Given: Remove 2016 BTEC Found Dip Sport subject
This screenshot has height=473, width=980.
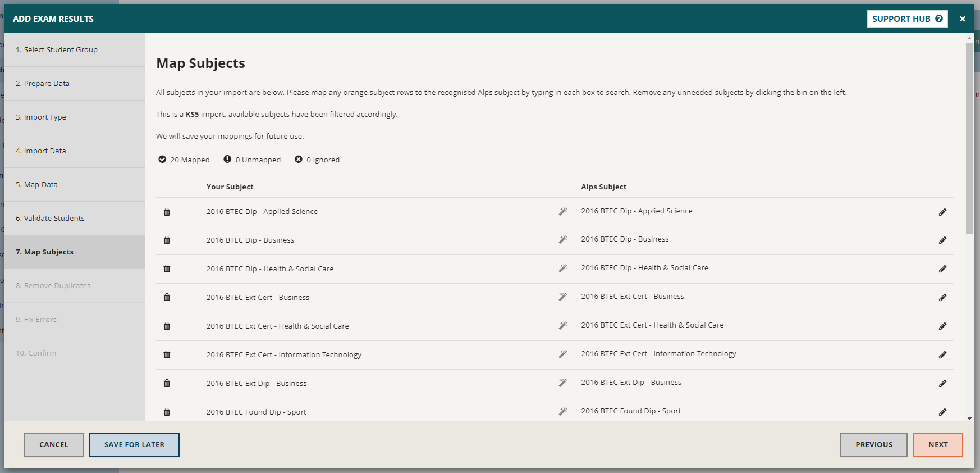Looking at the screenshot, I should pyautogui.click(x=167, y=412).
